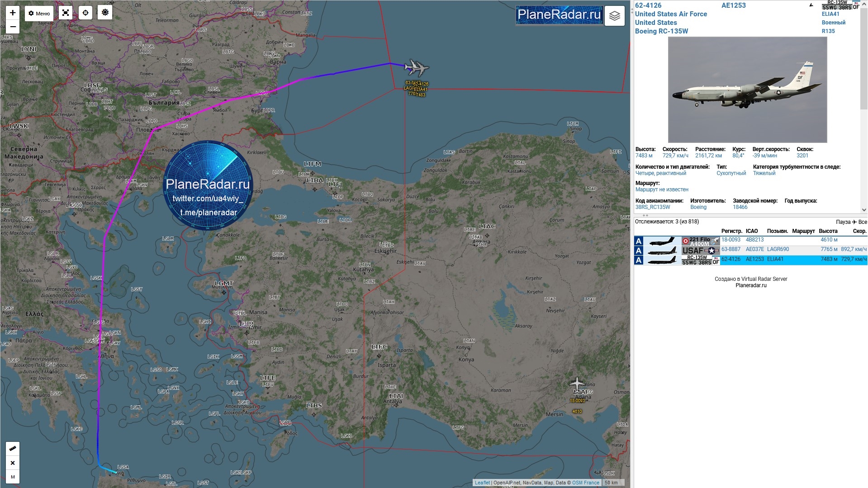
Task: Click the Пауза link
Action: (x=843, y=222)
